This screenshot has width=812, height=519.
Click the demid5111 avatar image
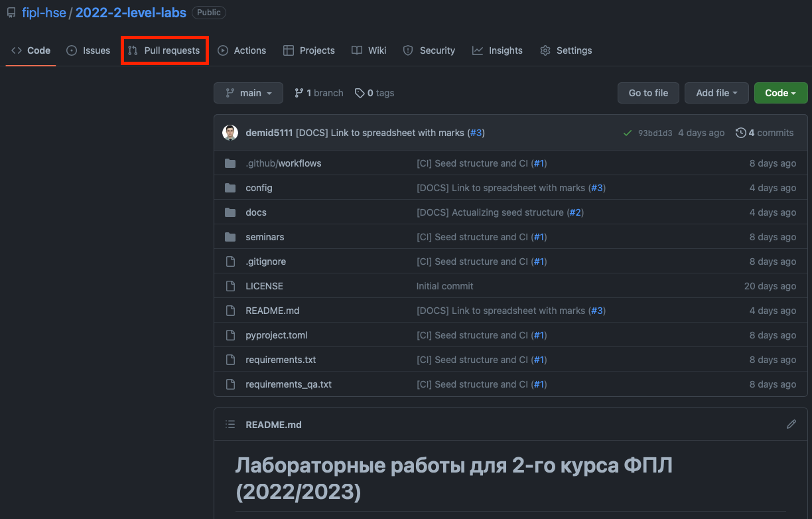[230, 133]
